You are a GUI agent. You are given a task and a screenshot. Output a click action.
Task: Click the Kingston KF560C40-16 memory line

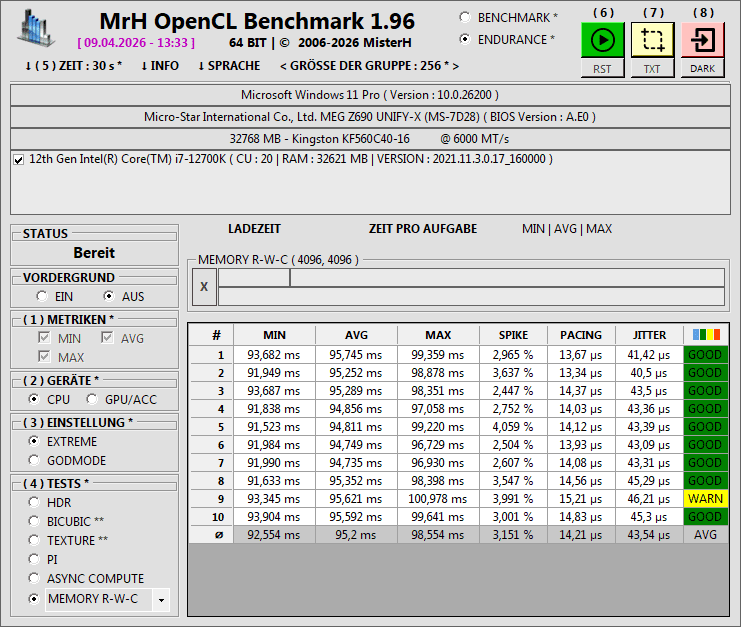[x=370, y=139]
